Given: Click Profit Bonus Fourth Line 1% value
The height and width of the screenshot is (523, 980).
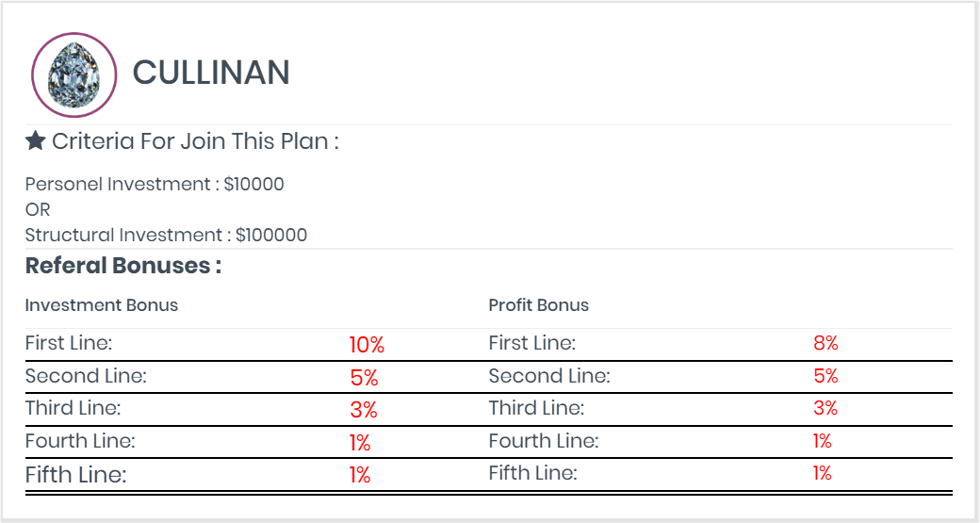Looking at the screenshot, I should pyautogui.click(x=823, y=441).
